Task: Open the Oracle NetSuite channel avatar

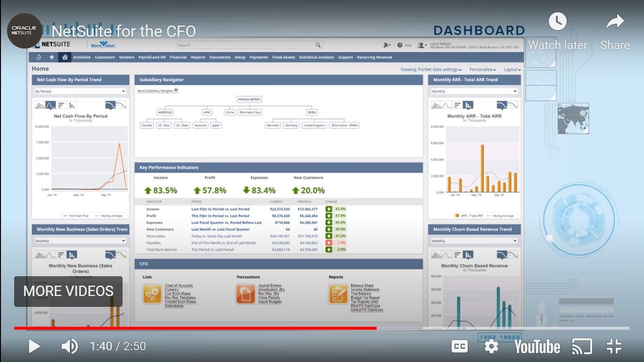Action: (25, 31)
